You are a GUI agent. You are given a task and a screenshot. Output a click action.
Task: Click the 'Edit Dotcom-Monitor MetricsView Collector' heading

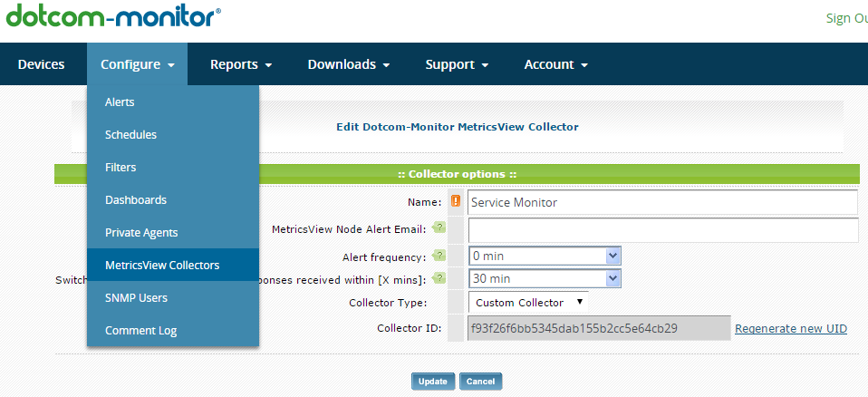coord(458,127)
